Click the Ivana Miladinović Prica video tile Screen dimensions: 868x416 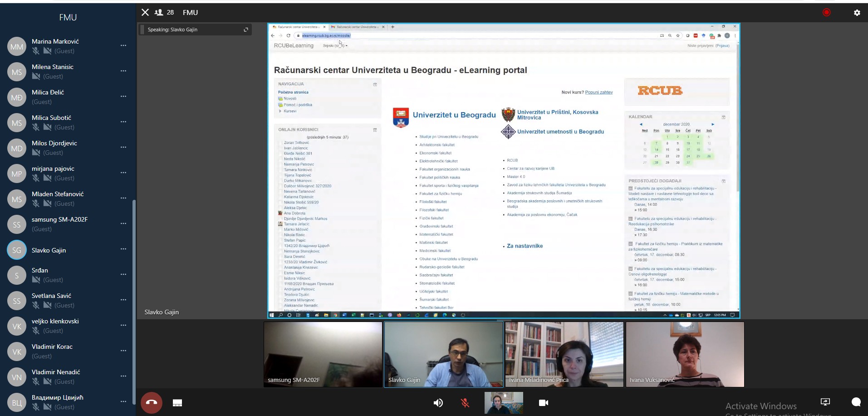pos(564,355)
